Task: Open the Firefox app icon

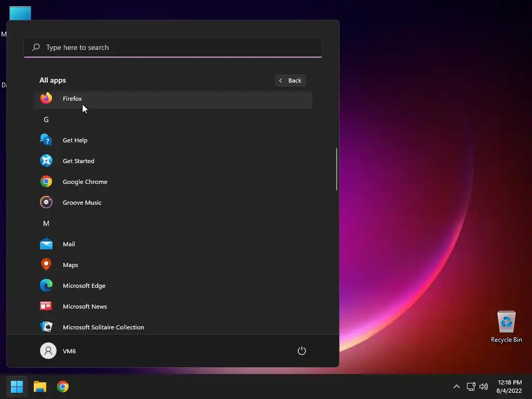Action: click(x=46, y=98)
